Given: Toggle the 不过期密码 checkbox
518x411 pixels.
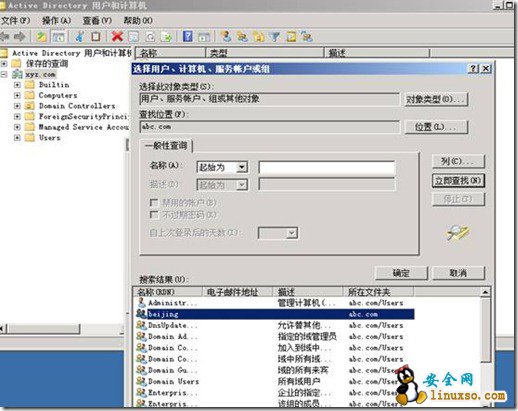Looking at the screenshot, I should [x=154, y=215].
